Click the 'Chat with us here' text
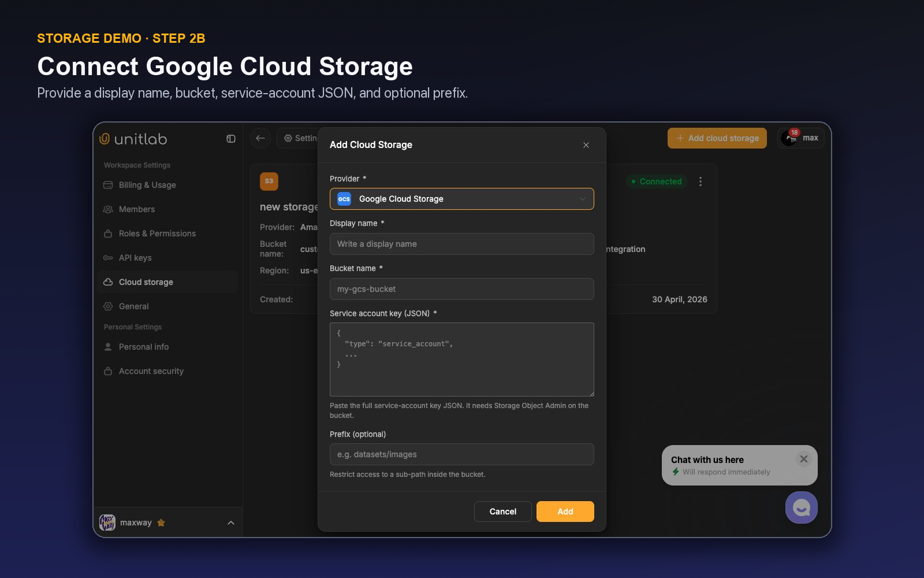Screen dimensions: 924x578 point(707,460)
